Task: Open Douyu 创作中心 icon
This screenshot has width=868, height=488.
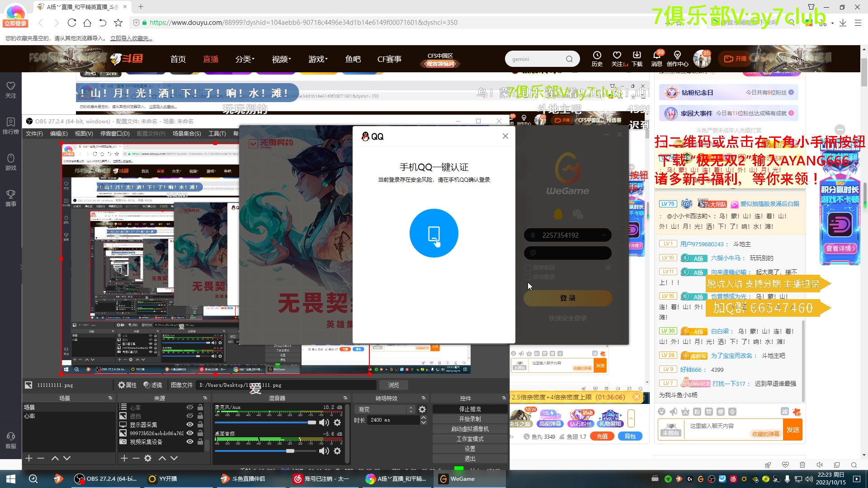Action: point(677,59)
